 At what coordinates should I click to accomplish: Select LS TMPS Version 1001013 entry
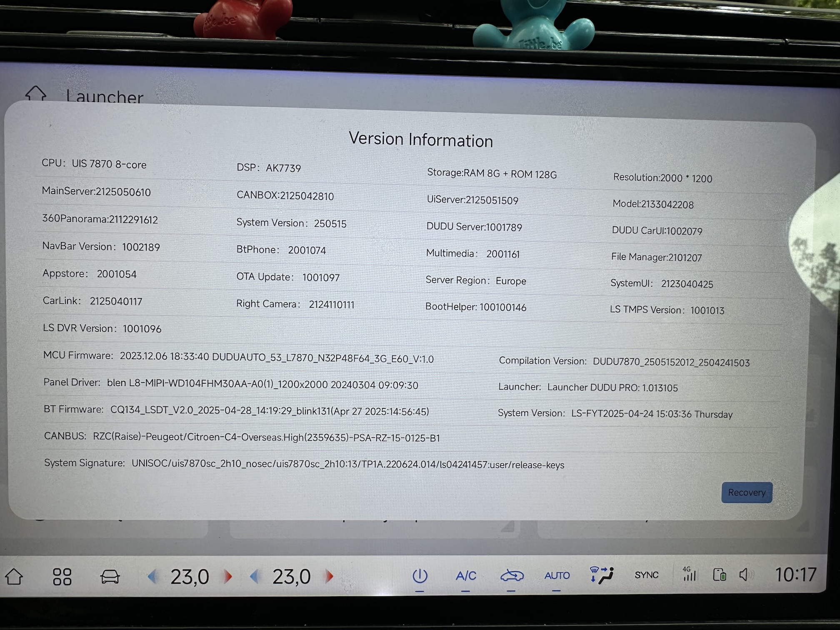click(667, 310)
